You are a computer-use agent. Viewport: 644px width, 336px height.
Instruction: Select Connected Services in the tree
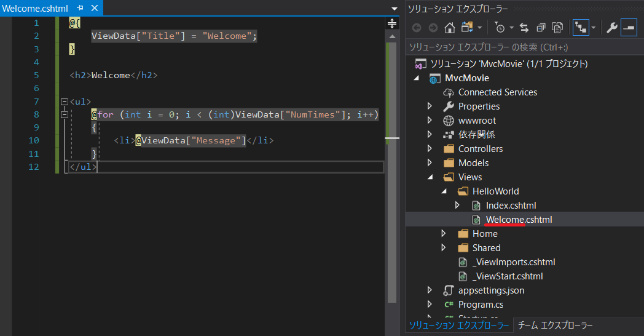[498, 92]
